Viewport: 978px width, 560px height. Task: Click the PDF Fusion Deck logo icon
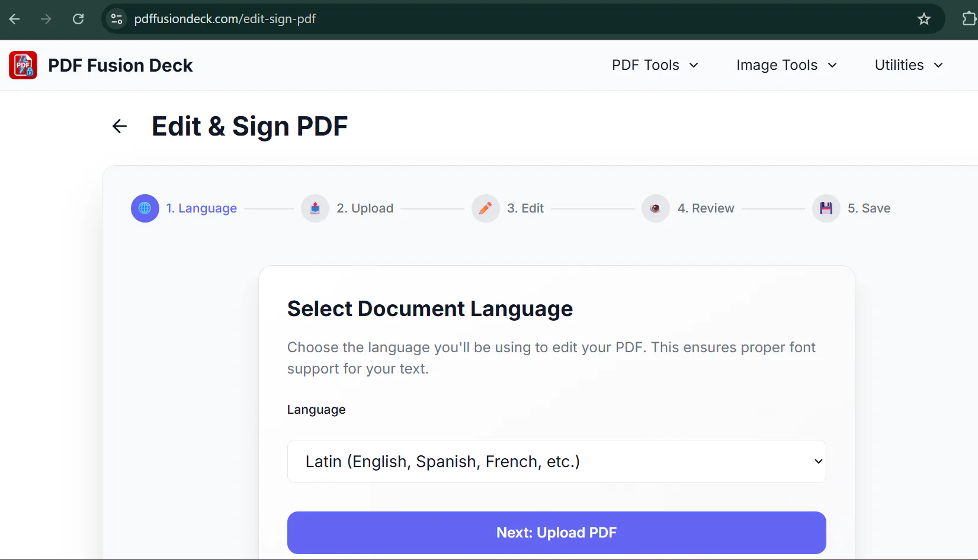23,65
